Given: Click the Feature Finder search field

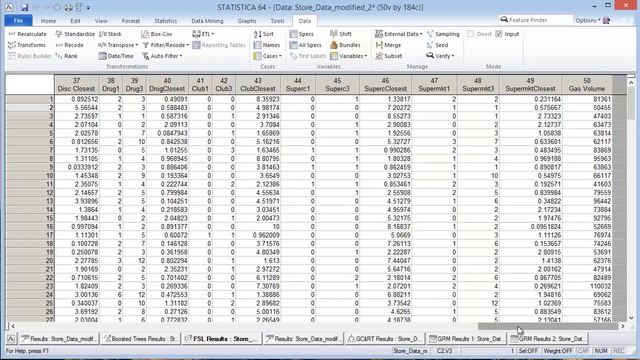Looking at the screenshot, I should pyautogui.click(x=536, y=20).
